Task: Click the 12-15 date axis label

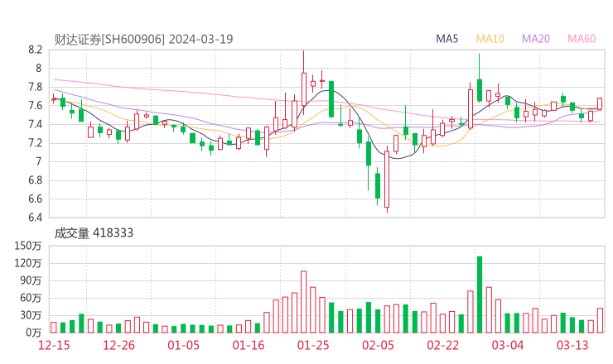Action: pyautogui.click(x=54, y=345)
